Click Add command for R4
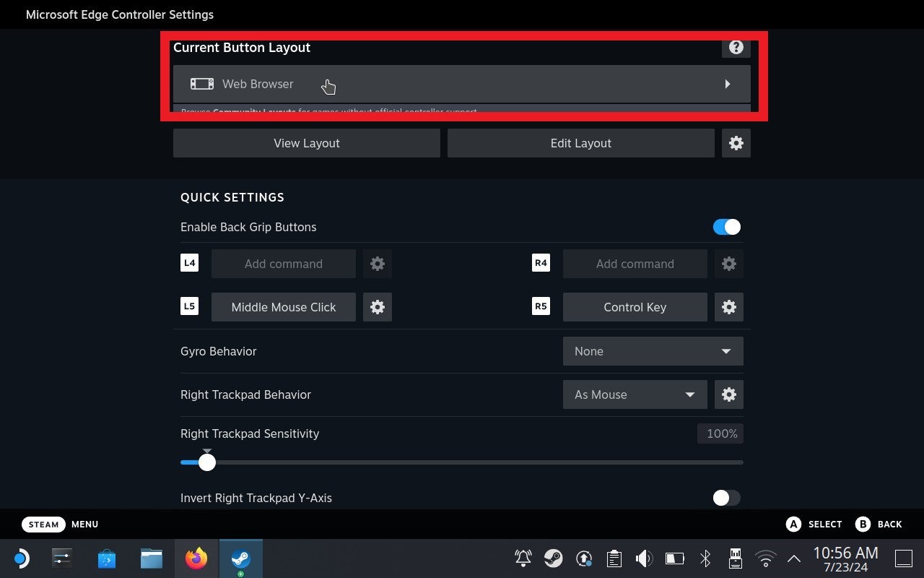The height and width of the screenshot is (578, 924). (x=635, y=264)
